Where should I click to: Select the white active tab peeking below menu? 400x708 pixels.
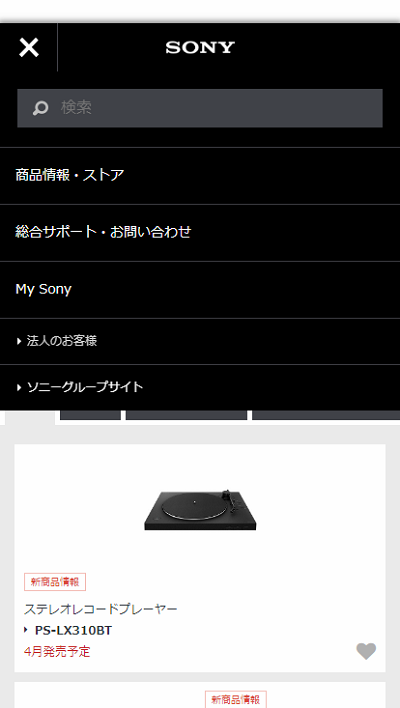pos(30,418)
